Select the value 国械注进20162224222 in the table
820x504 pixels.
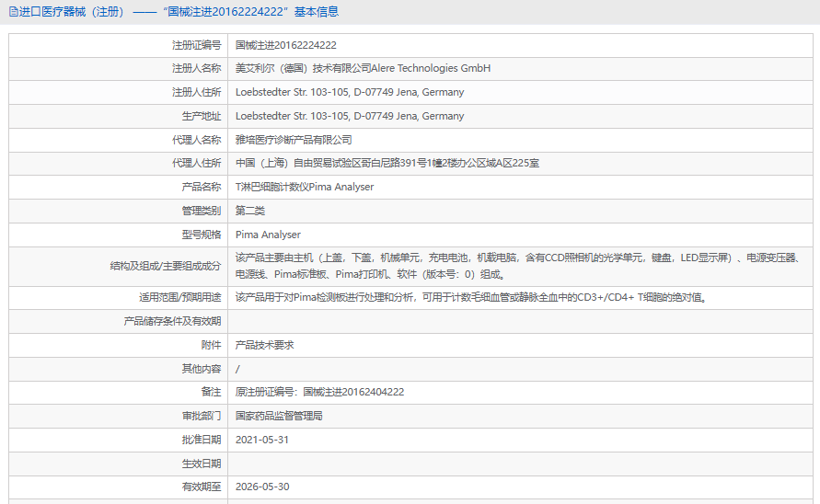click(286, 45)
